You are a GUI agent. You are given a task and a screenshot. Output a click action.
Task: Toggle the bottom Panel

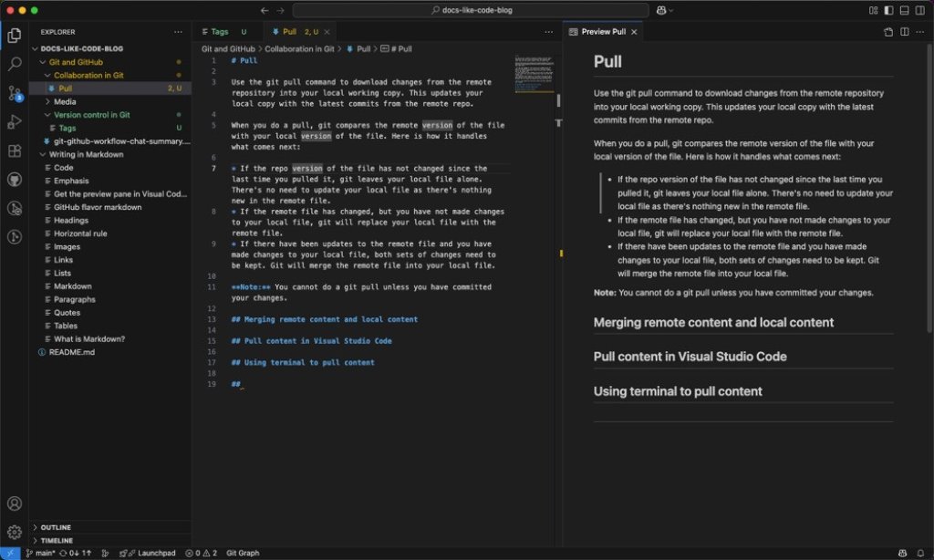click(x=904, y=10)
